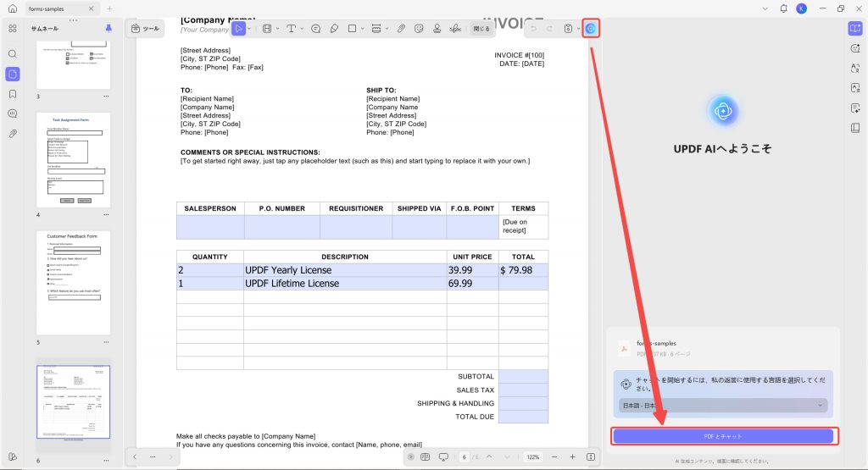The height and width of the screenshot is (470, 868).
Task: Select the cursor selection tool
Action: pyautogui.click(x=238, y=29)
